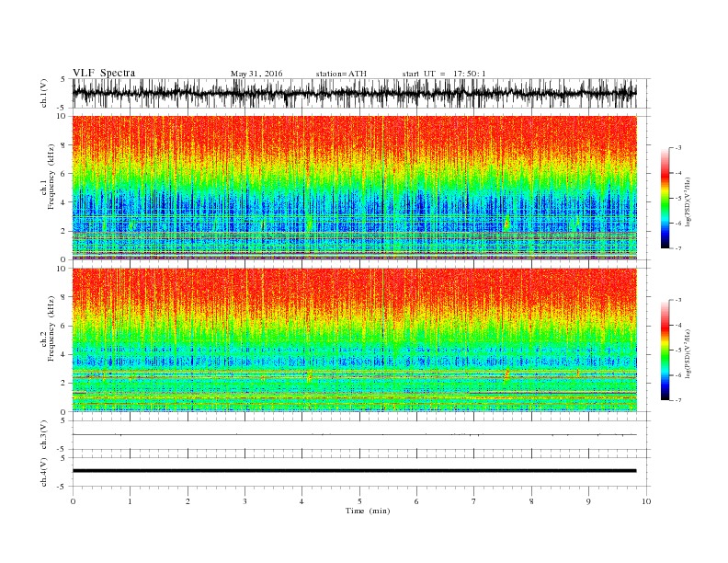Click the "9" minute tick label on time axis
This screenshot has width=728, height=563.
click(588, 501)
